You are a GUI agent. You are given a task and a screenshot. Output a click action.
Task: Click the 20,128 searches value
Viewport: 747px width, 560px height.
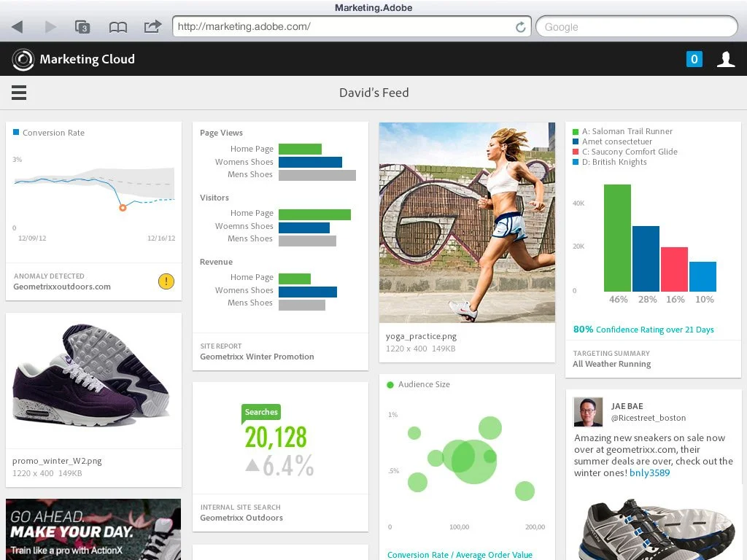[x=276, y=437]
